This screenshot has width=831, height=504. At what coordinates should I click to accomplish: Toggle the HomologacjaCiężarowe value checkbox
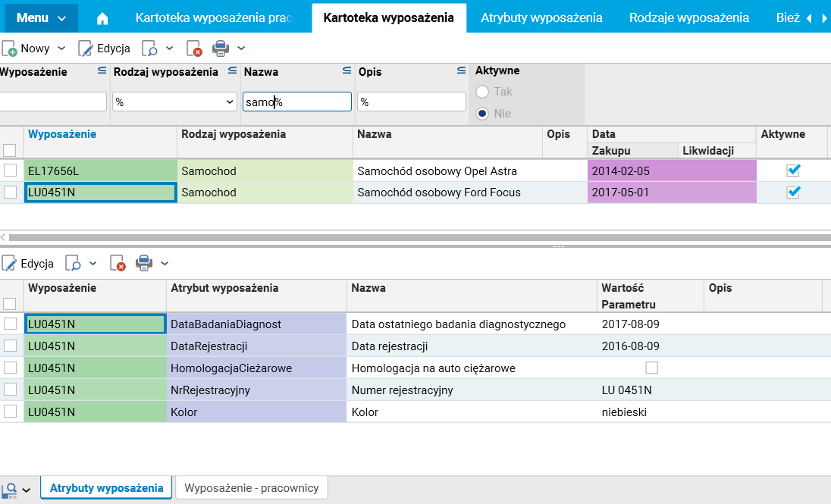pyautogui.click(x=651, y=368)
